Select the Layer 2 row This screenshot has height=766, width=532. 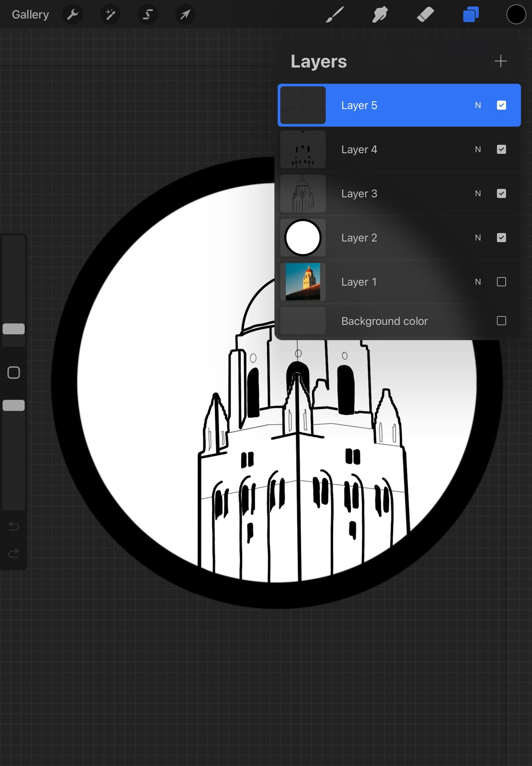point(399,238)
